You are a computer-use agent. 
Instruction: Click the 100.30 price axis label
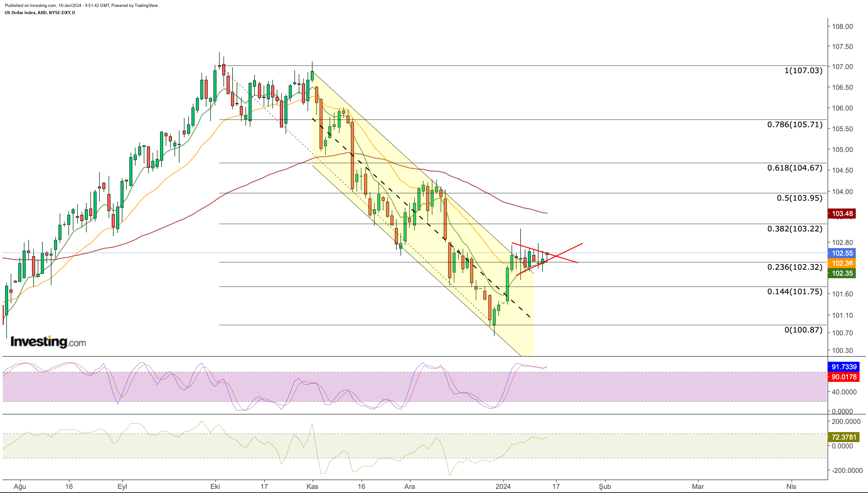click(842, 350)
